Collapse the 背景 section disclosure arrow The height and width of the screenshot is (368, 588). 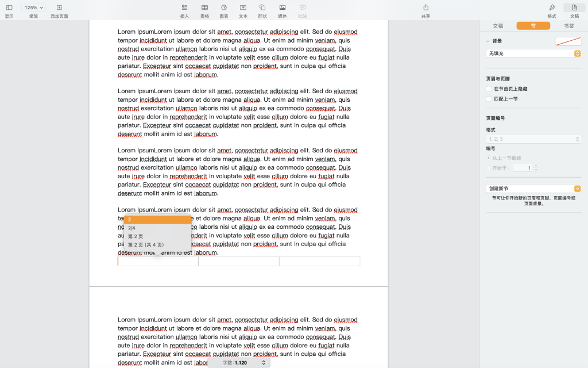pos(488,41)
